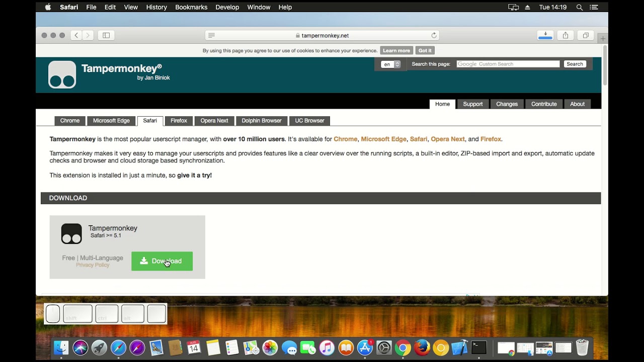Open the Window menu
The image size is (644, 362).
[259, 7]
